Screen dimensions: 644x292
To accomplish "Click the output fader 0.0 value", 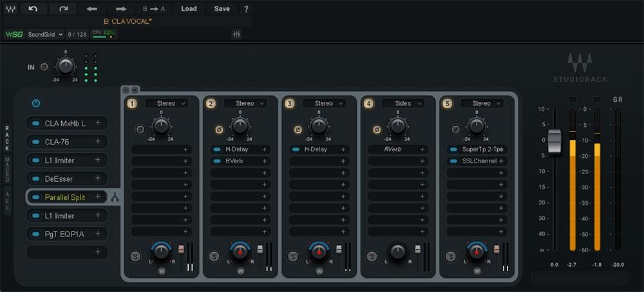I will pos(554,265).
